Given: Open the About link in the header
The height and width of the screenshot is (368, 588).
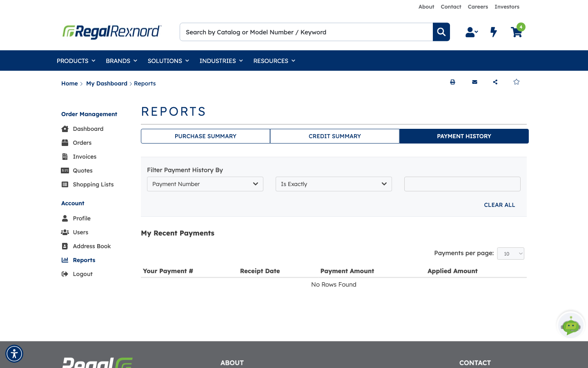Looking at the screenshot, I should (x=426, y=7).
